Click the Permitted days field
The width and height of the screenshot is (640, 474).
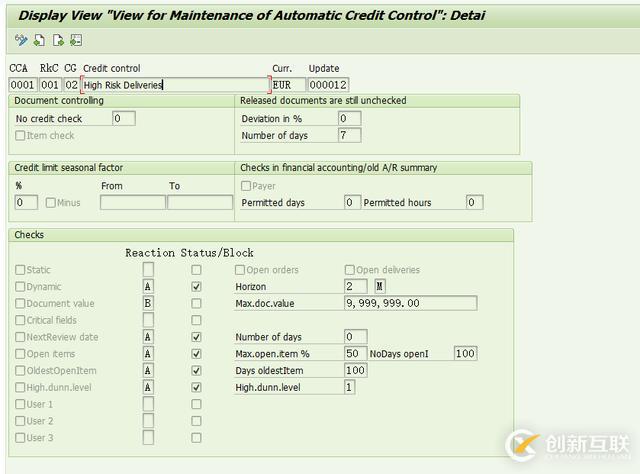[353, 203]
